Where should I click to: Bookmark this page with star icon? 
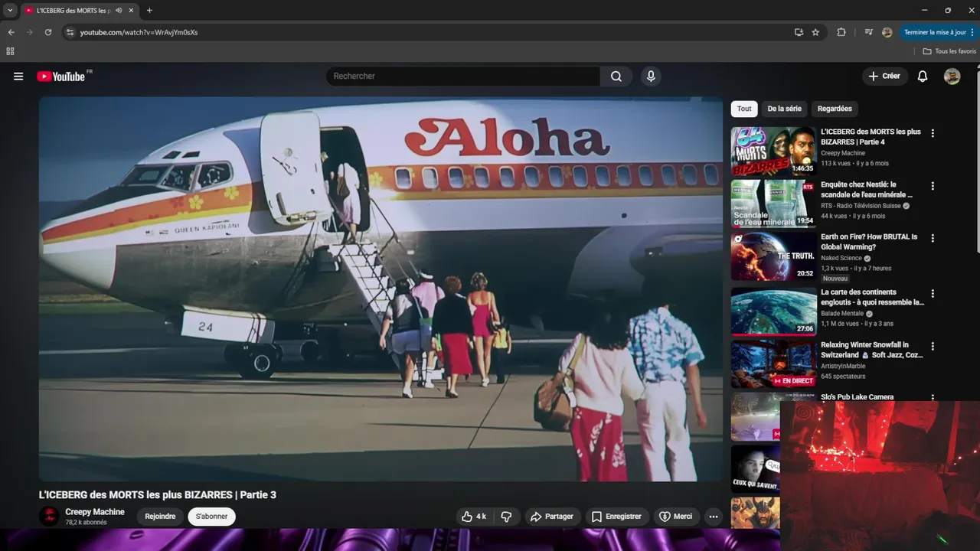815,32
